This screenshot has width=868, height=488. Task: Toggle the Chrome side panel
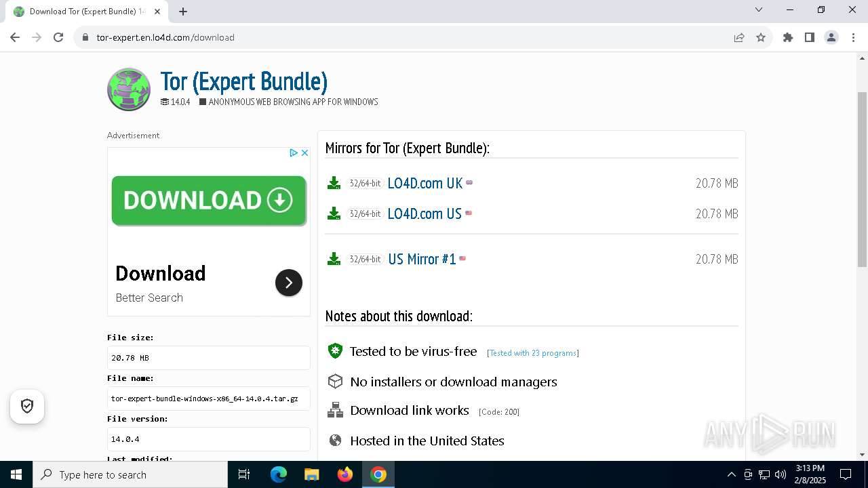tap(810, 37)
